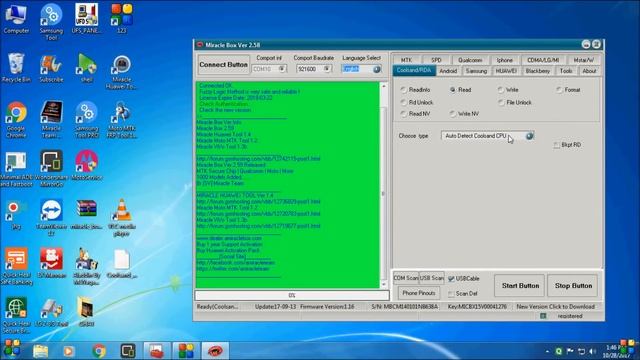
Task: Switch to the MTK tab
Action: (406, 60)
